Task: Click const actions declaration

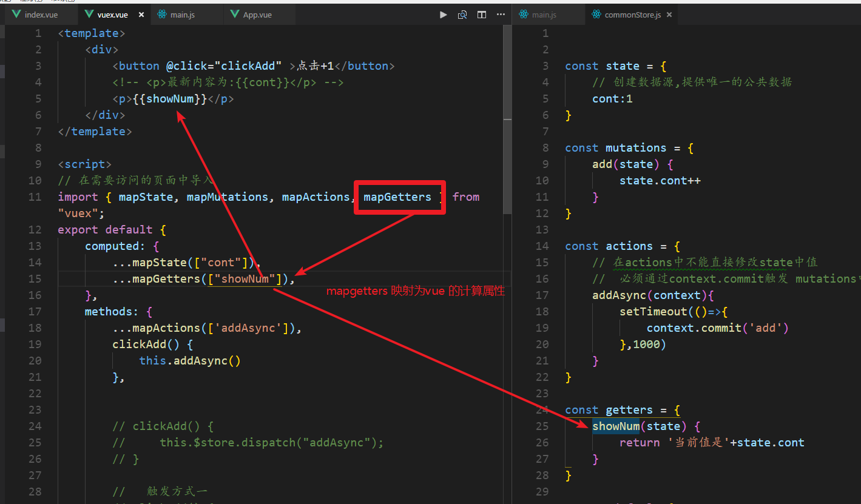Action: [623, 246]
